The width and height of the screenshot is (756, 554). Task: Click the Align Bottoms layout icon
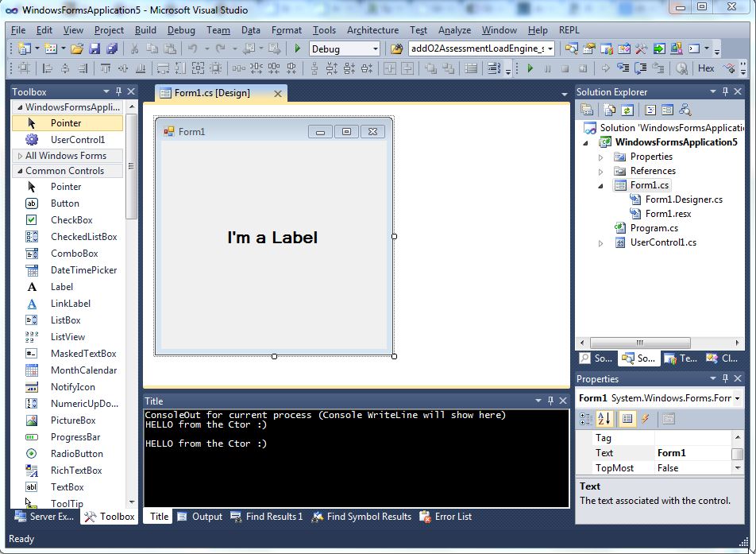click(x=141, y=68)
